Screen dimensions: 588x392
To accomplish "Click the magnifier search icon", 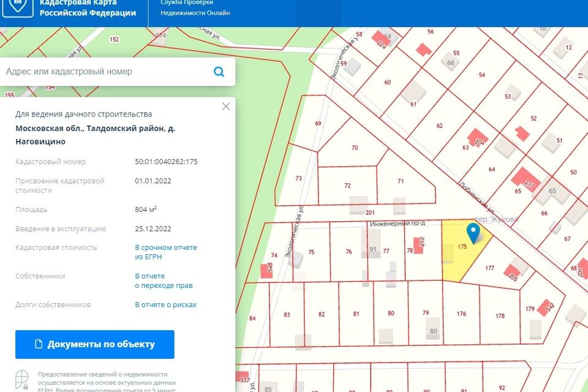I will pyautogui.click(x=219, y=72).
